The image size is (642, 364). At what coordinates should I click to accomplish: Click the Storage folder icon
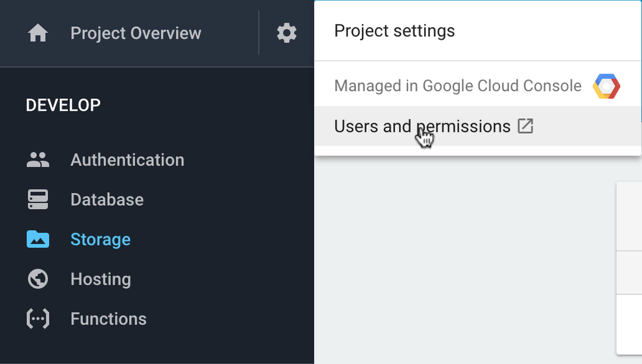37,240
